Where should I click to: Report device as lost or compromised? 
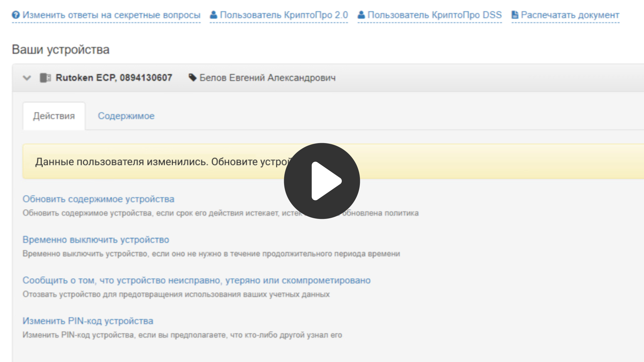tap(197, 281)
